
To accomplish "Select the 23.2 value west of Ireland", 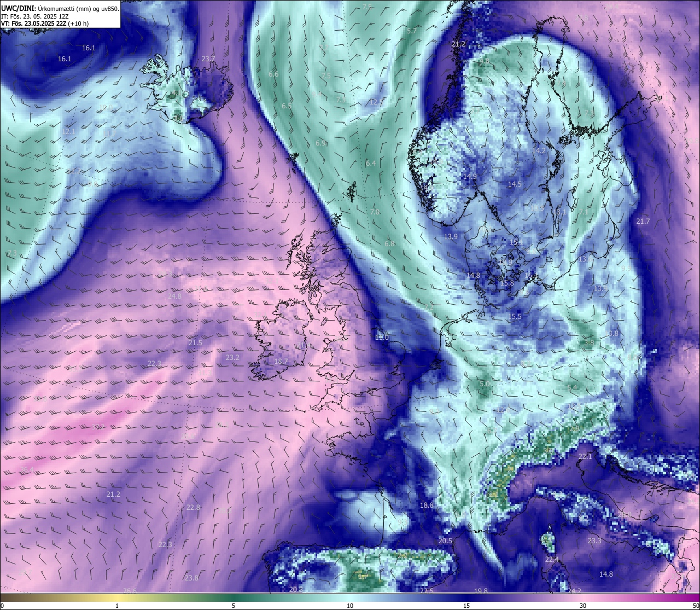I will [232, 357].
